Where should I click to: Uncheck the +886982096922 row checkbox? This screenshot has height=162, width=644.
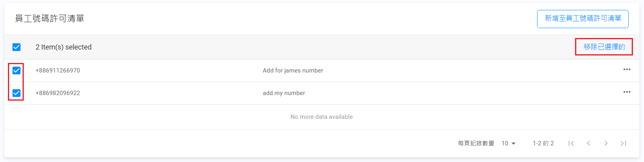(16, 93)
